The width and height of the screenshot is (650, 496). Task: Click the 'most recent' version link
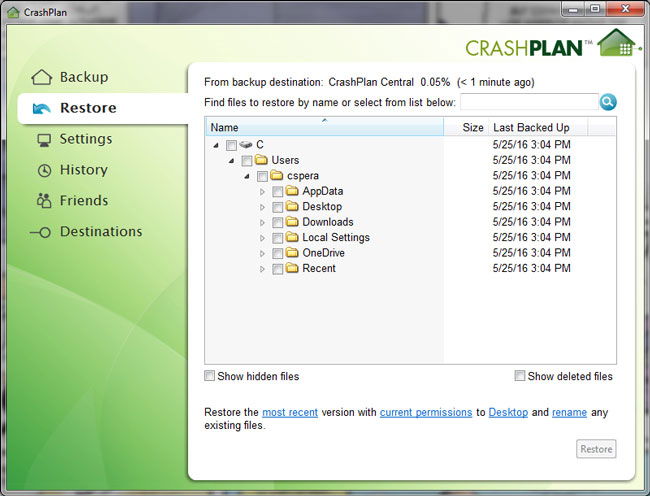click(x=290, y=413)
